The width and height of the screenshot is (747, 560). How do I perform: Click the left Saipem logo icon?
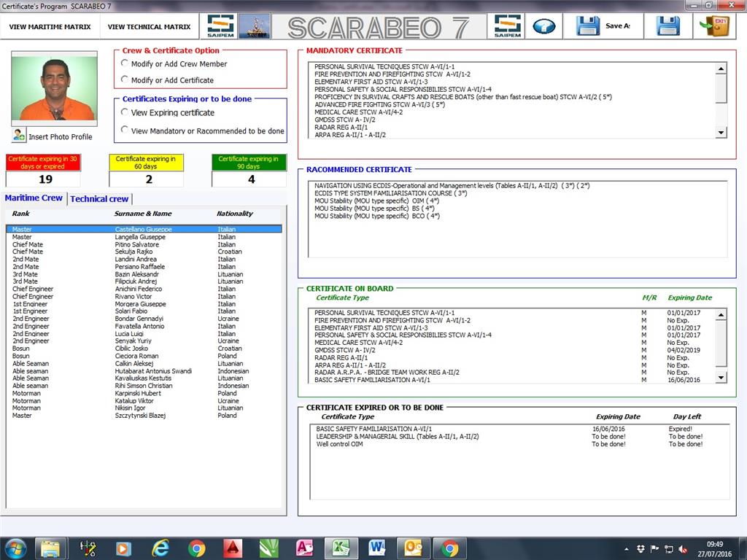(x=220, y=26)
